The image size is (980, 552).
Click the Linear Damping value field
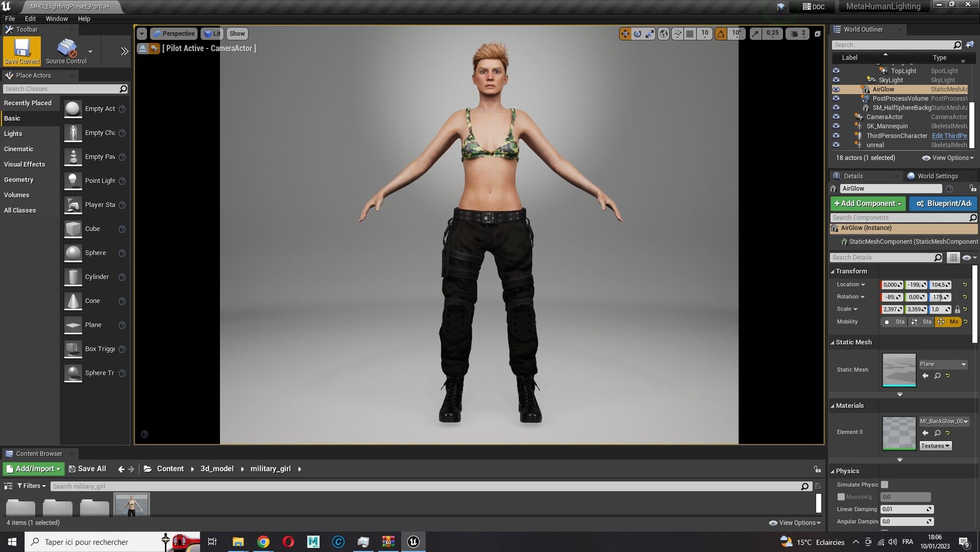point(906,509)
